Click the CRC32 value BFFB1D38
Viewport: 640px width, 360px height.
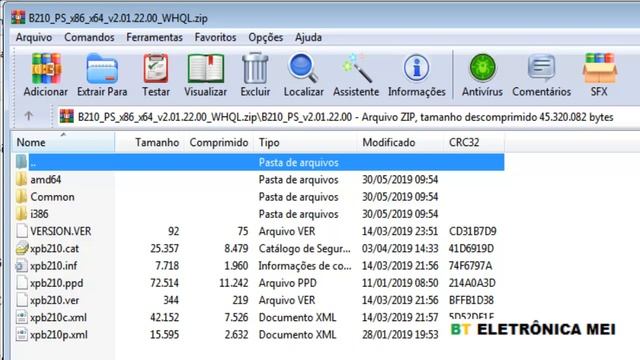[471, 300]
